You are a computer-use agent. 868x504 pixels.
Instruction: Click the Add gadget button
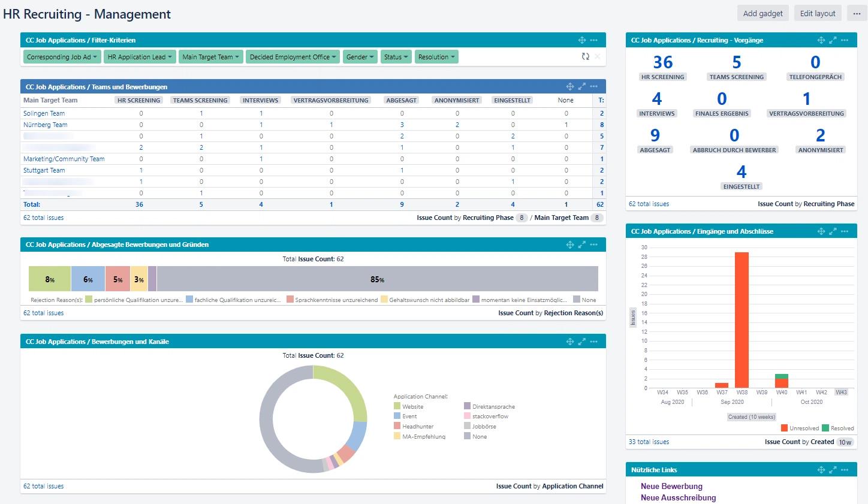tap(762, 13)
